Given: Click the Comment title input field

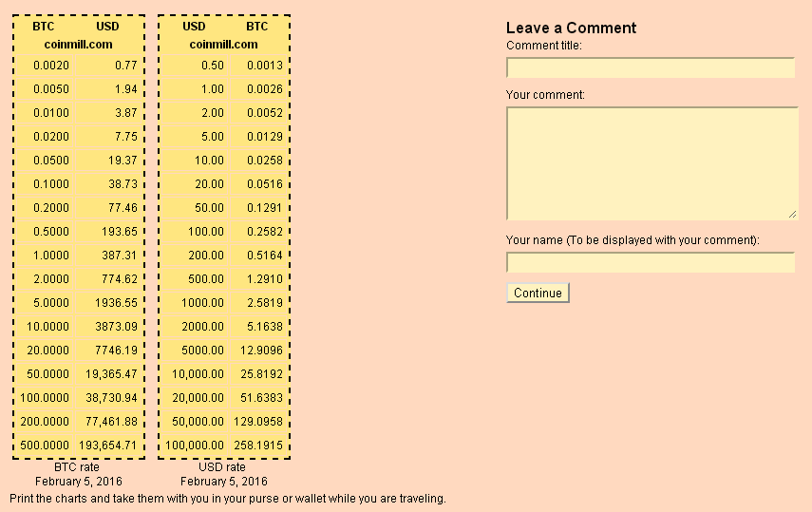Looking at the screenshot, I should coord(651,67).
